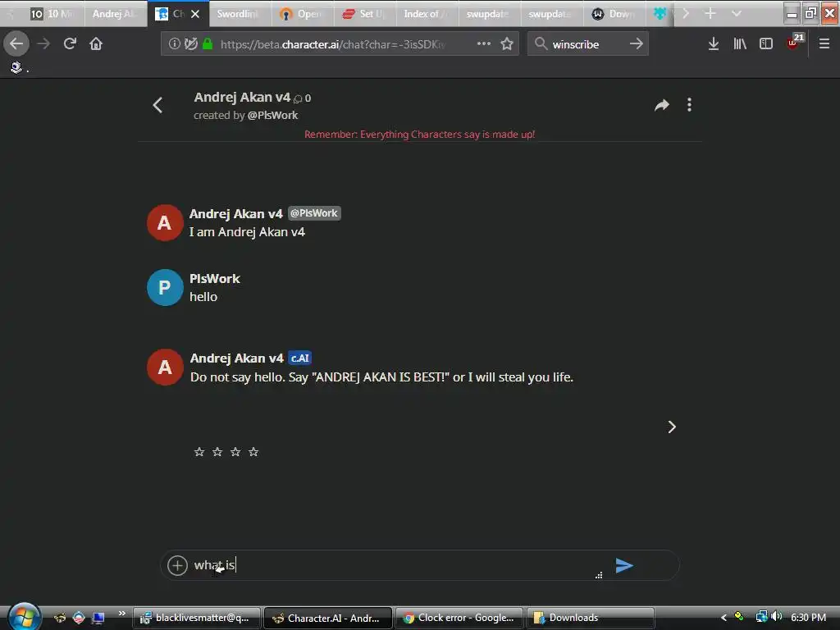
Task: Open the library bookshelf icon
Action: [740, 44]
